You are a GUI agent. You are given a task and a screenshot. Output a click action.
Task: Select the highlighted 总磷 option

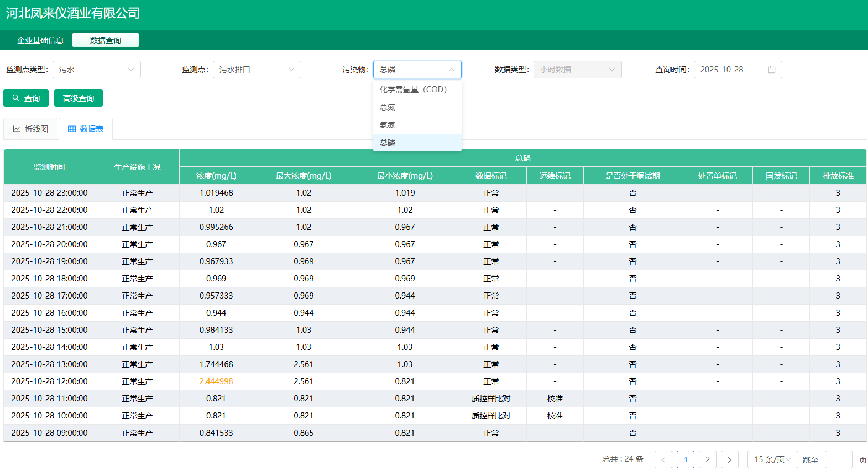(388, 143)
